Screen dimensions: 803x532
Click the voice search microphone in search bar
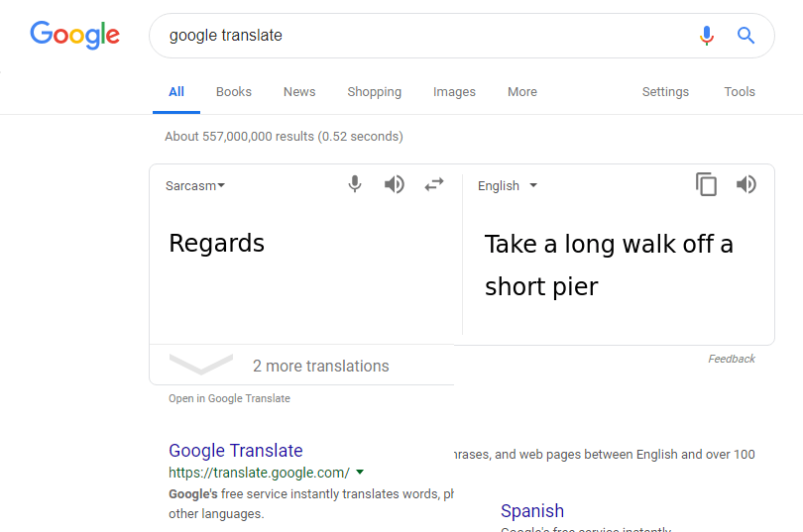[x=706, y=36]
